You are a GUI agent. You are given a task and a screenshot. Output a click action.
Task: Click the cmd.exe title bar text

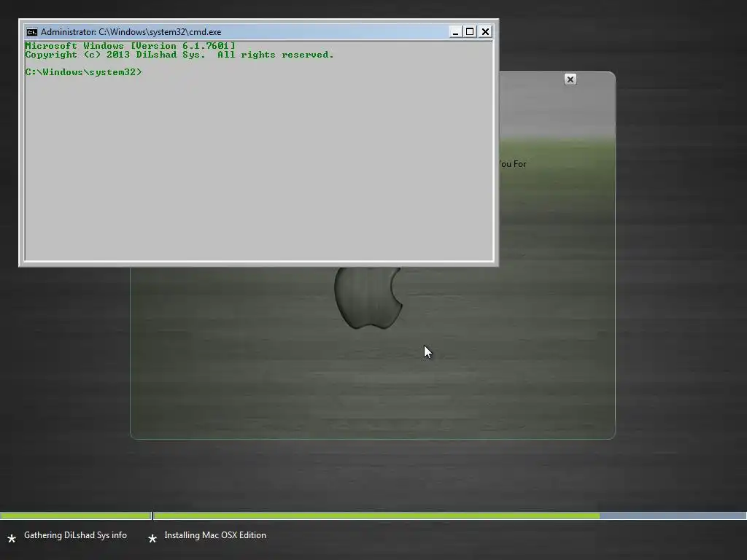coord(131,32)
